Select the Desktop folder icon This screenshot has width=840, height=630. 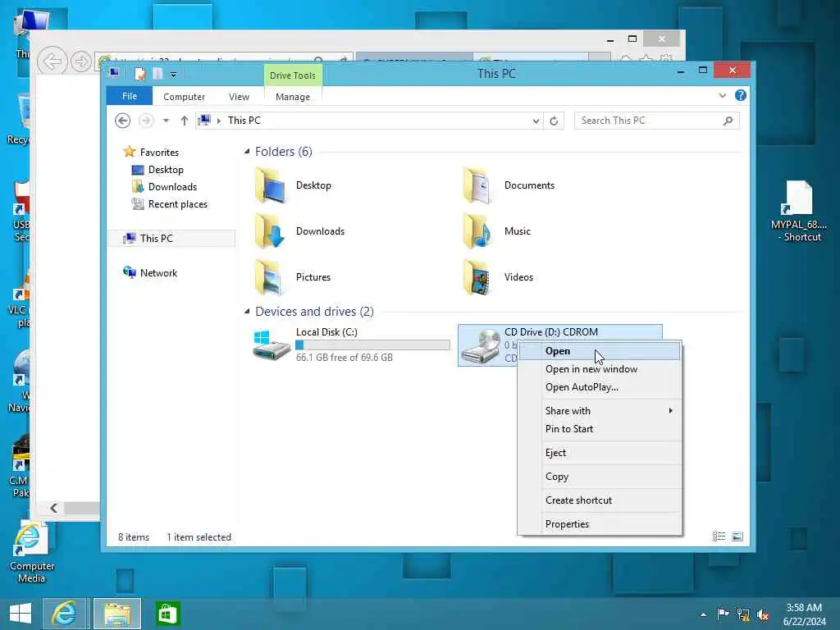coord(271,185)
